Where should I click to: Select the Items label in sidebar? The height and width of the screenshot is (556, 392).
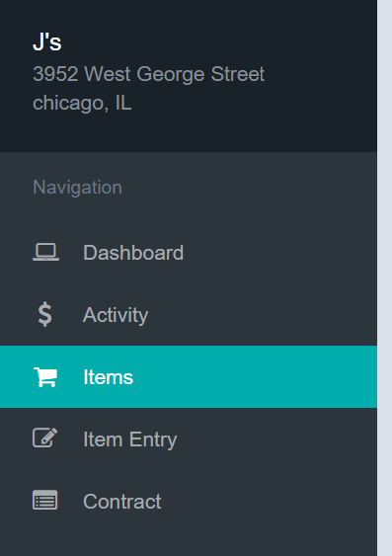coord(108,377)
